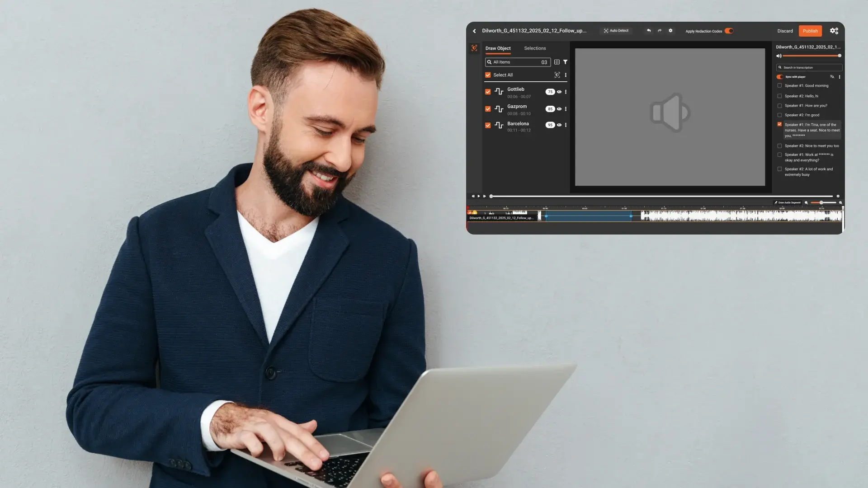Open the settings gear near Publish

[834, 31]
